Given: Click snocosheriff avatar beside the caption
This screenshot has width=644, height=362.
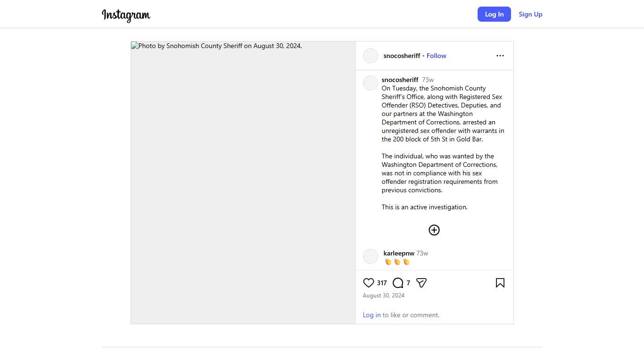Looking at the screenshot, I should point(371,83).
